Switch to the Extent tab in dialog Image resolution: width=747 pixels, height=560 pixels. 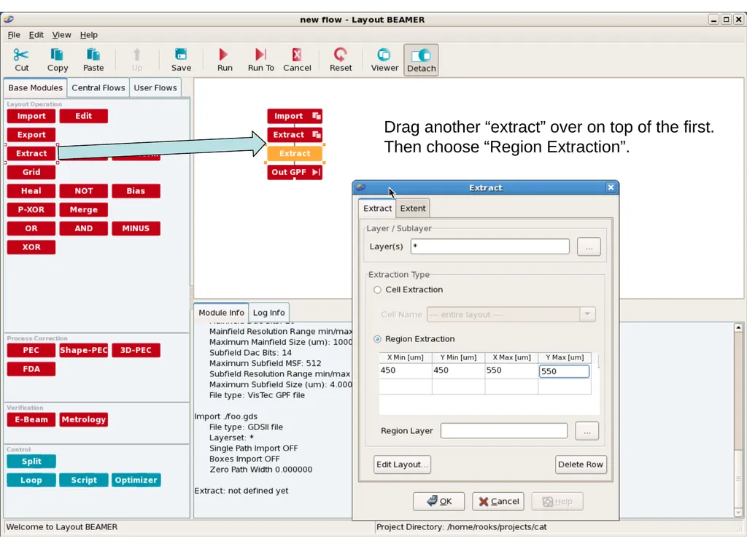413,208
